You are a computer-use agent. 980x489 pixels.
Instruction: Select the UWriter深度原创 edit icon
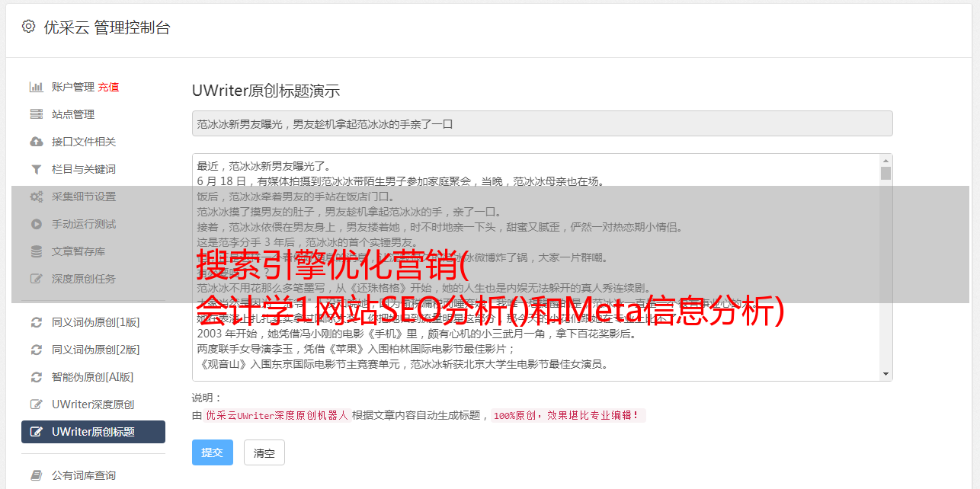point(36,404)
